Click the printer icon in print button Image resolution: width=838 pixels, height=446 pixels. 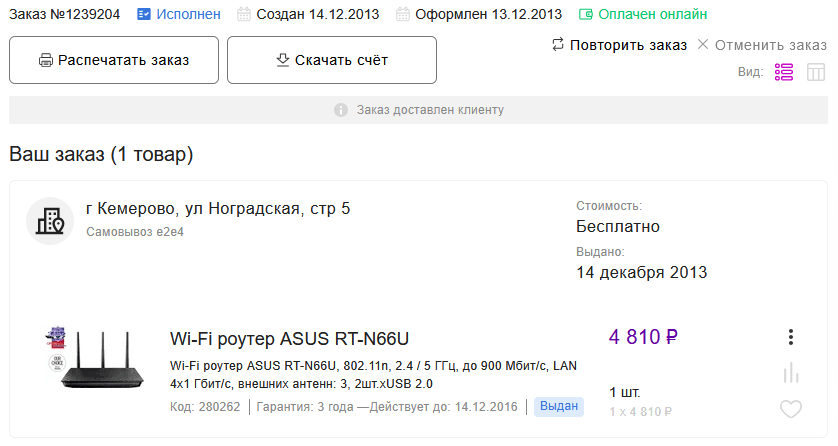point(45,60)
